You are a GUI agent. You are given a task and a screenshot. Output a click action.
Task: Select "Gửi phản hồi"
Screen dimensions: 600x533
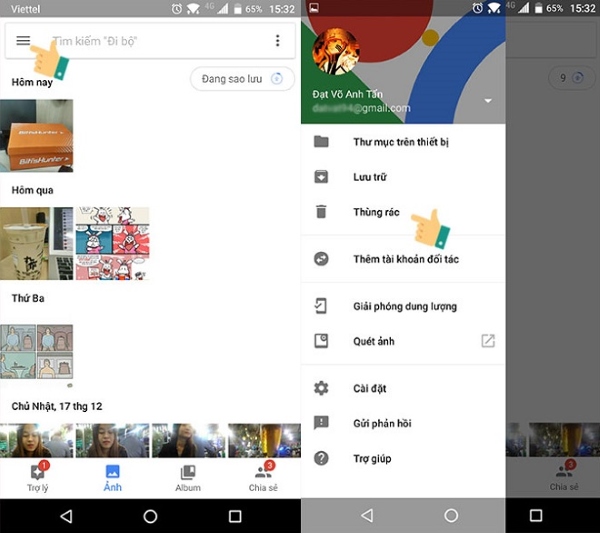[x=403, y=423]
